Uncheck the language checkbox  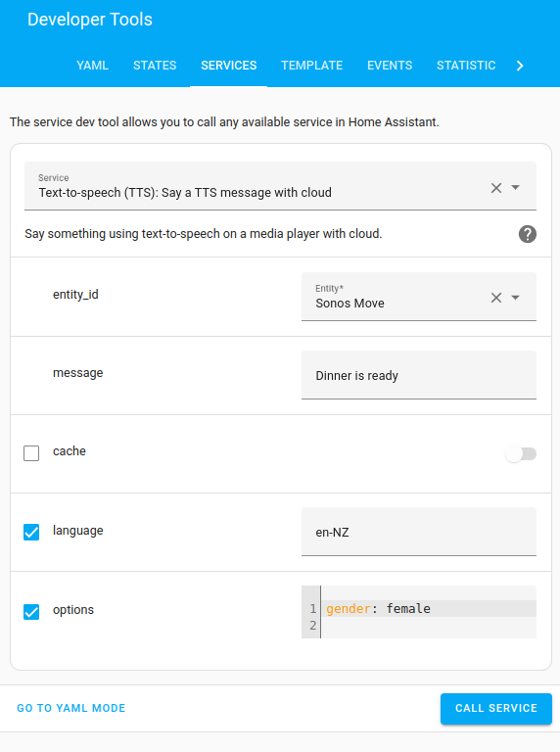click(31, 532)
